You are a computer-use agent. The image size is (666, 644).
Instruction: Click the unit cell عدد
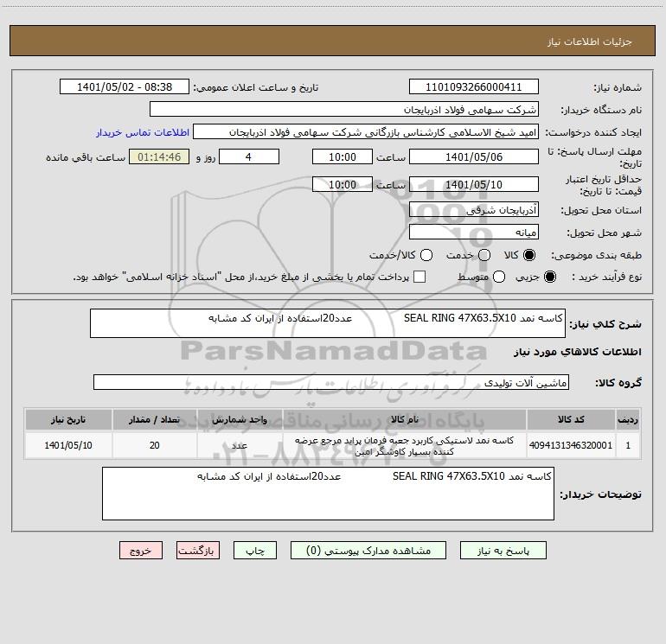[240, 445]
